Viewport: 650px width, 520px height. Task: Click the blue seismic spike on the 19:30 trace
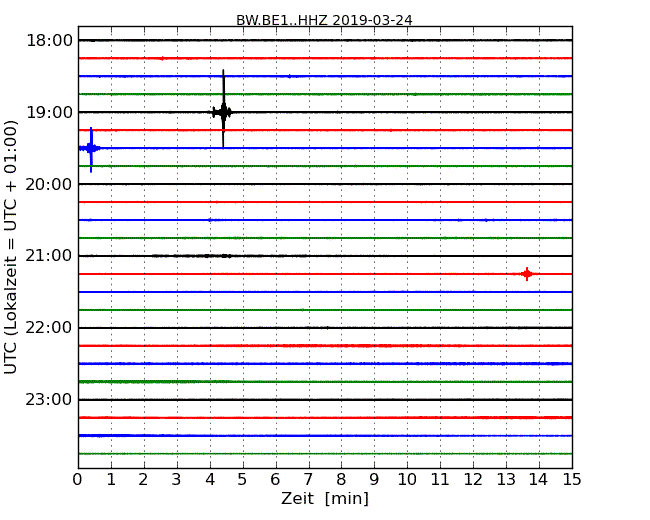pos(91,149)
